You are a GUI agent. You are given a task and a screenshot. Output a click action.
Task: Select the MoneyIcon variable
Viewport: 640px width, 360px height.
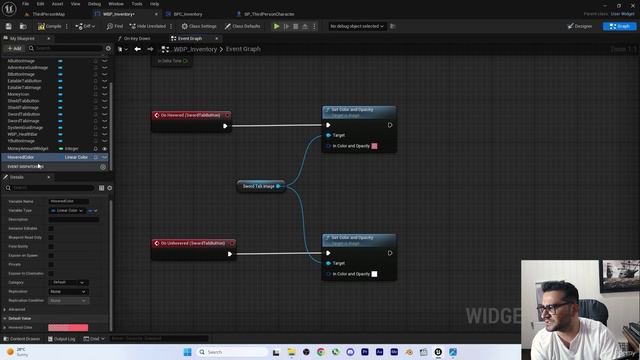click(18, 94)
